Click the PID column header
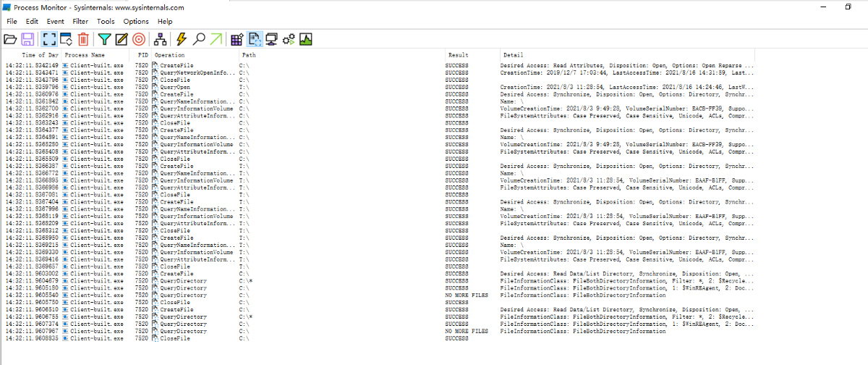The height and width of the screenshot is (365, 868). tap(142, 55)
